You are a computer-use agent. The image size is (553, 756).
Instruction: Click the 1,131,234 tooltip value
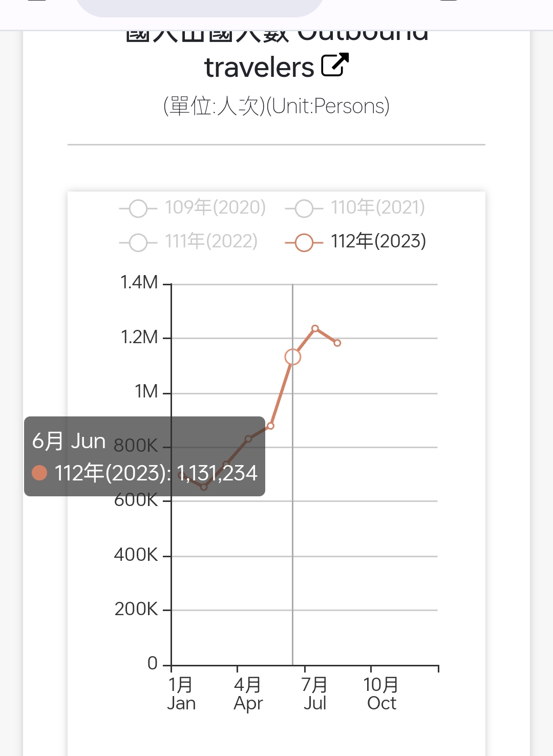pos(217,473)
